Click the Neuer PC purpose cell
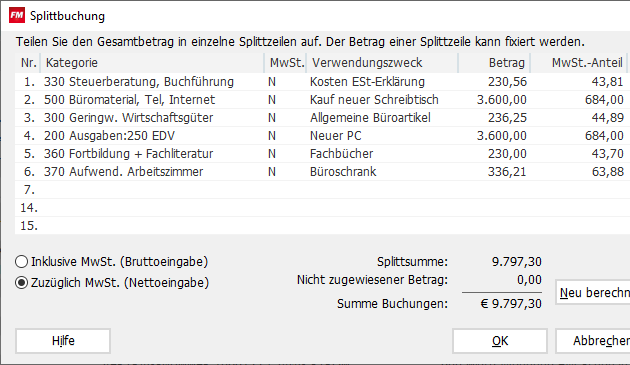The image size is (630, 365). coord(335,135)
